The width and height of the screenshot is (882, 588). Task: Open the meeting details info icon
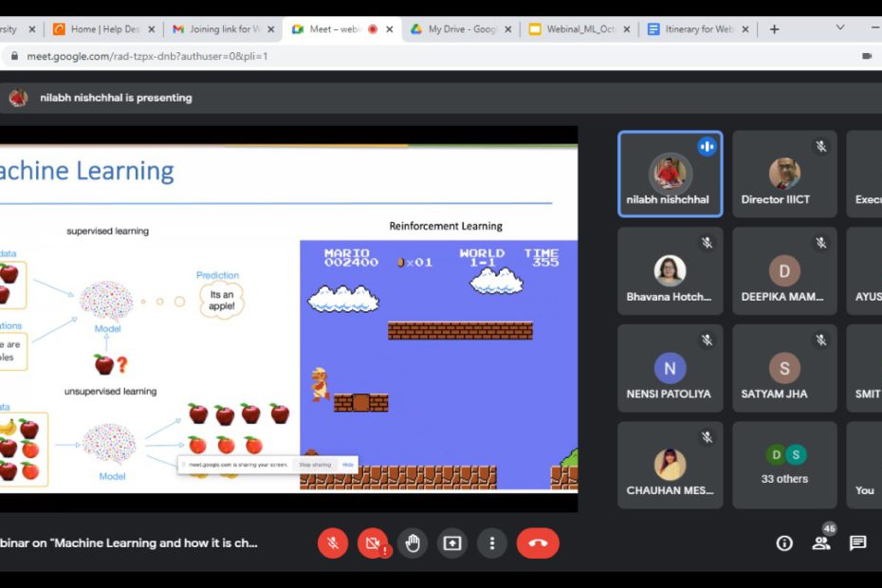click(x=783, y=543)
